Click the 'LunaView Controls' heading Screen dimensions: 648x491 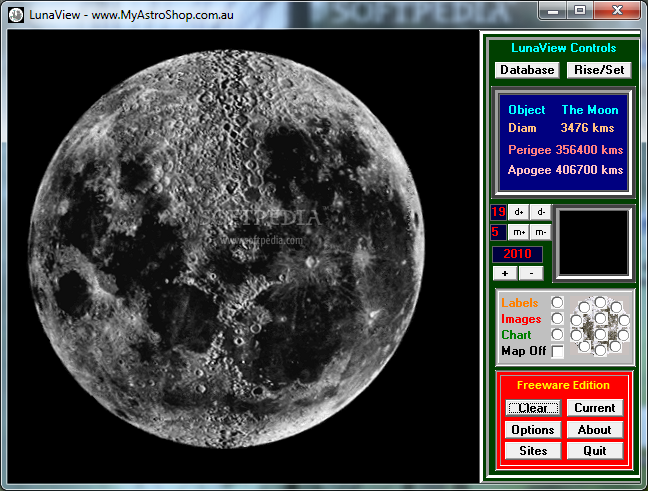pyautogui.click(x=564, y=48)
